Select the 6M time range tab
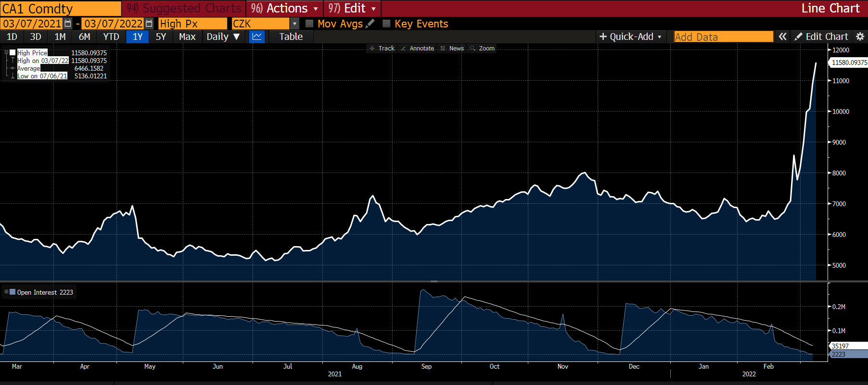868x385 pixels. click(84, 37)
